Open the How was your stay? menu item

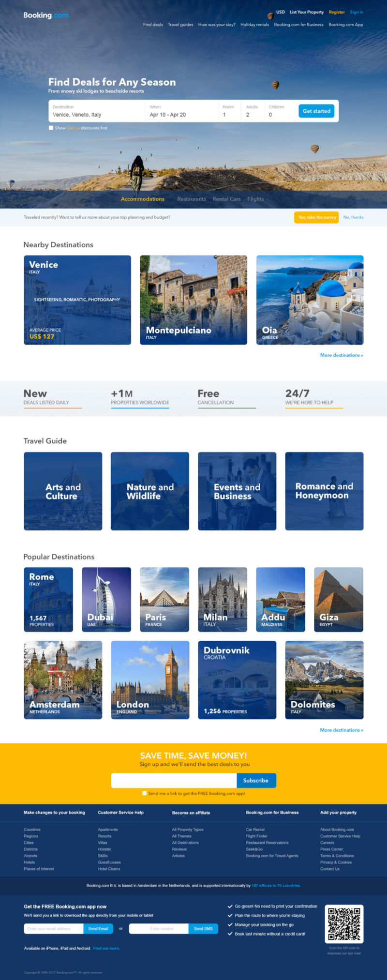click(217, 25)
